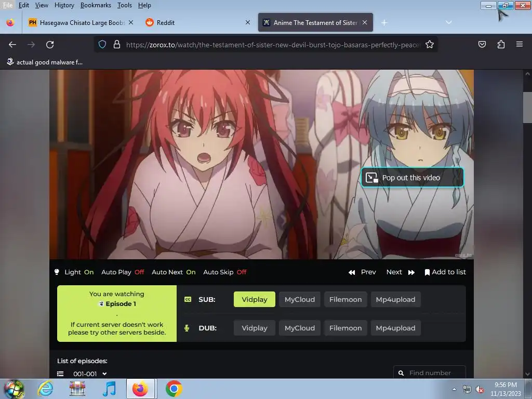
Task: Click the Find number search field
Action: pos(430,373)
